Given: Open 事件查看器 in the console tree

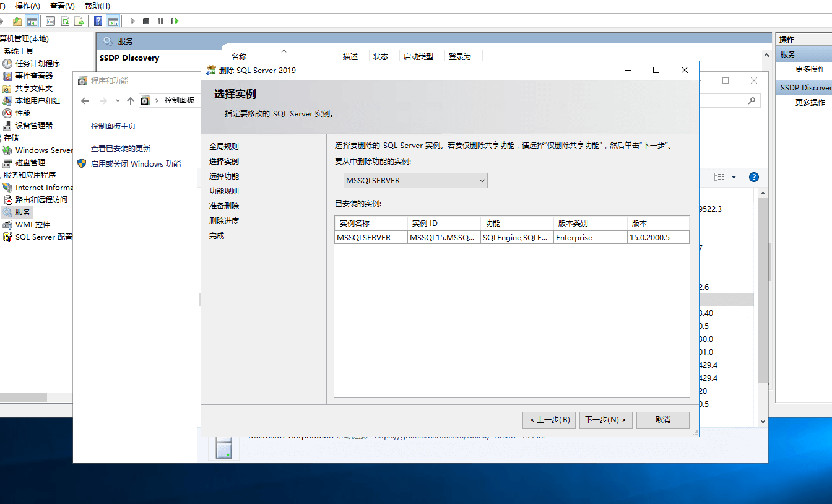Looking at the screenshot, I should point(33,76).
